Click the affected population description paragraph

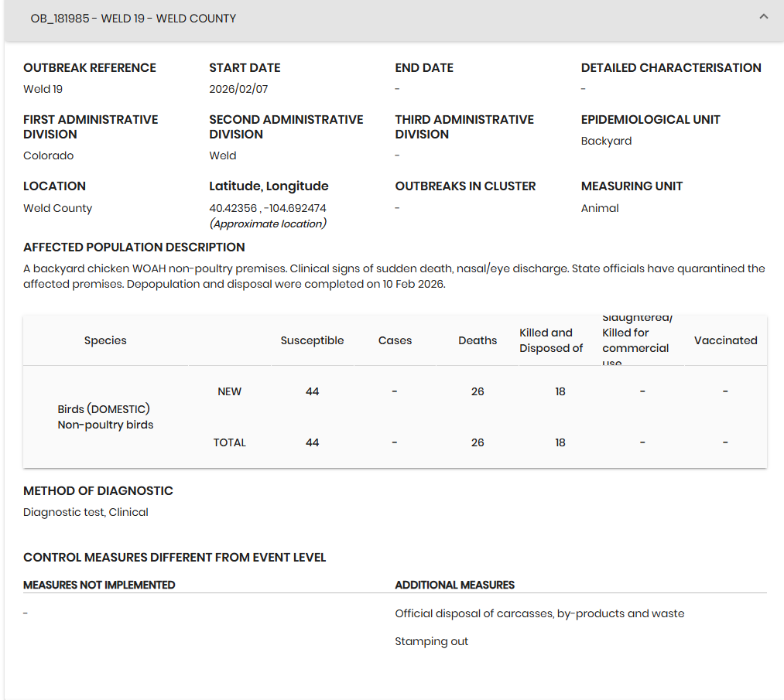point(394,276)
